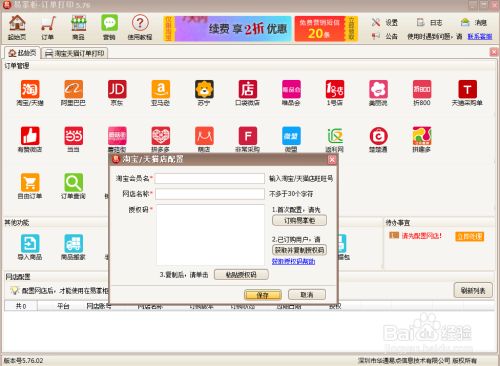The height and width of the screenshot is (366, 500).
Task: Select the 亚马逊 Amazon platform icon
Action: click(161, 93)
